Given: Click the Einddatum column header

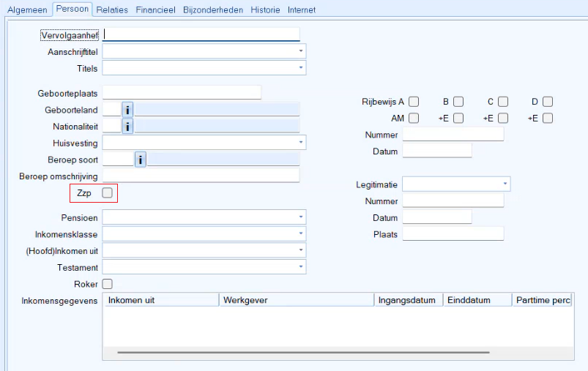Looking at the screenshot, I should 478,300.
